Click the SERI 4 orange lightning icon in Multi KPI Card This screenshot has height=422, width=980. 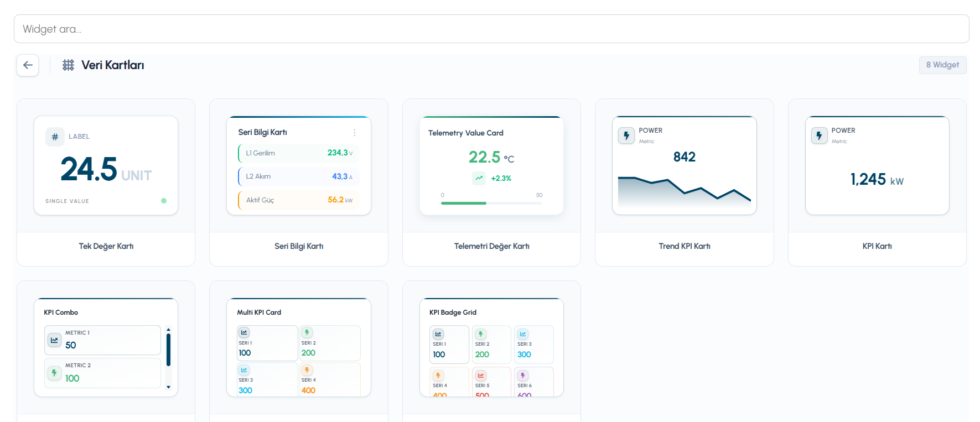pyautogui.click(x=307, y=369)
